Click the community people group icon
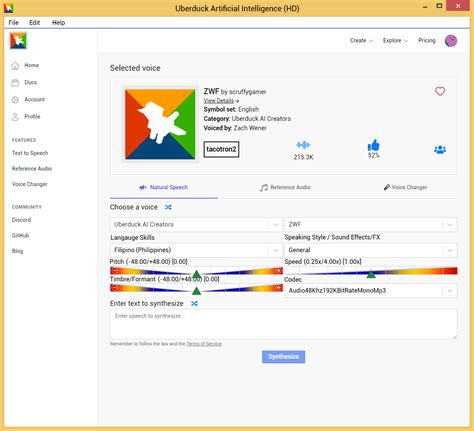Screen dimensions: 474x431 [440, 150]
